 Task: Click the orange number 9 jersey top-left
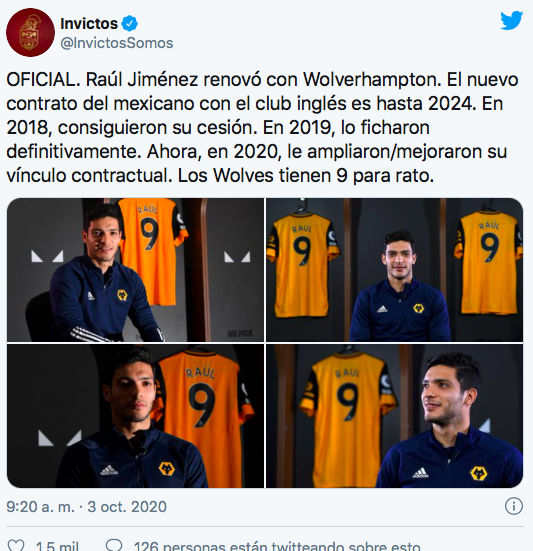coord(152,249)
